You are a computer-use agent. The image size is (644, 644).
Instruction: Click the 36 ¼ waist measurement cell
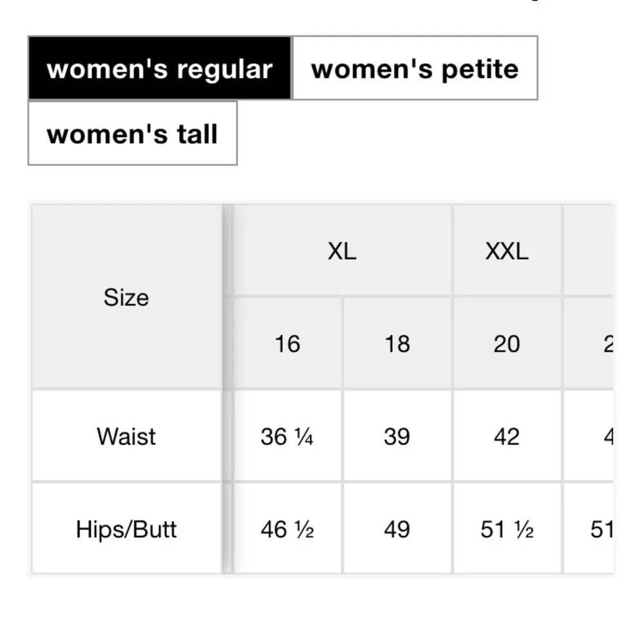click(x=287, y=436)
